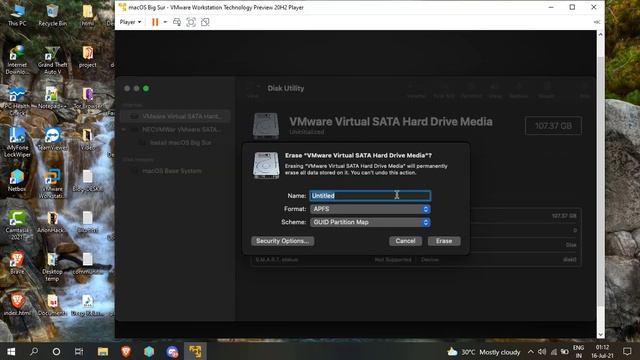The image size is (640, 360).
Task: Click the VMware Virtual SATA Hard Drive Media heading
Action: pos(391,122)
